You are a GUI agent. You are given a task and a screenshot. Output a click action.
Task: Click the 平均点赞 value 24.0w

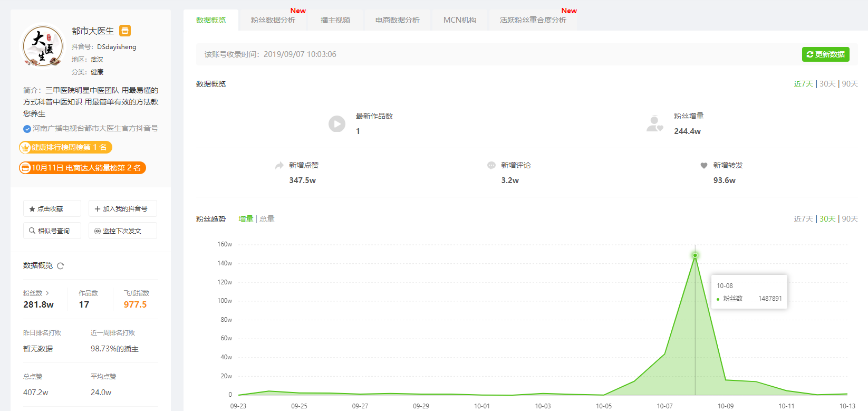(x=101, y=393)
